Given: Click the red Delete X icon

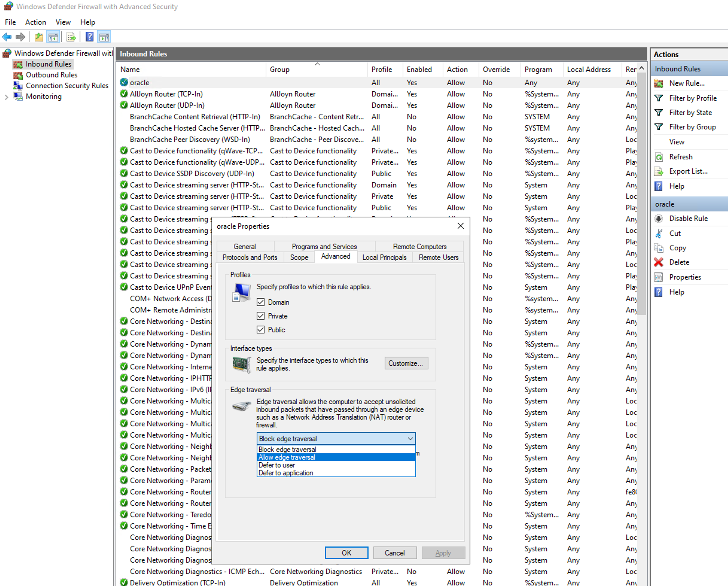Looking at the screenshot, I should click(658, 262).
